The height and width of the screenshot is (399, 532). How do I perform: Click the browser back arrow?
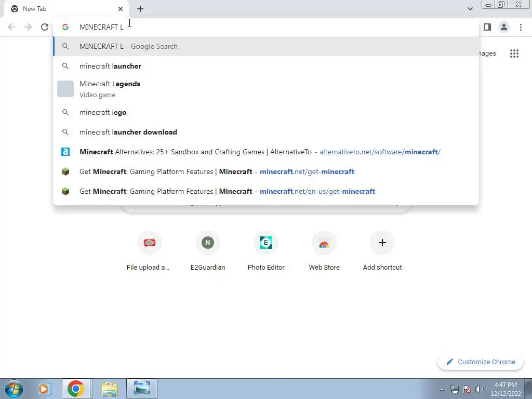coord(11,27)
